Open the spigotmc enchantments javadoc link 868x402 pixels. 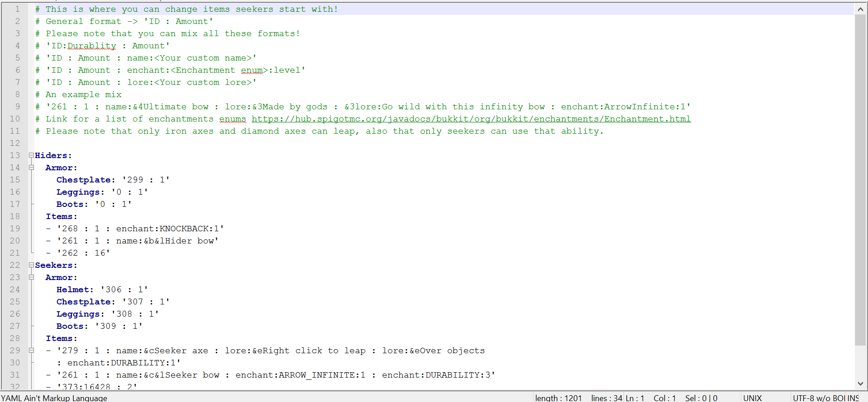471,119
